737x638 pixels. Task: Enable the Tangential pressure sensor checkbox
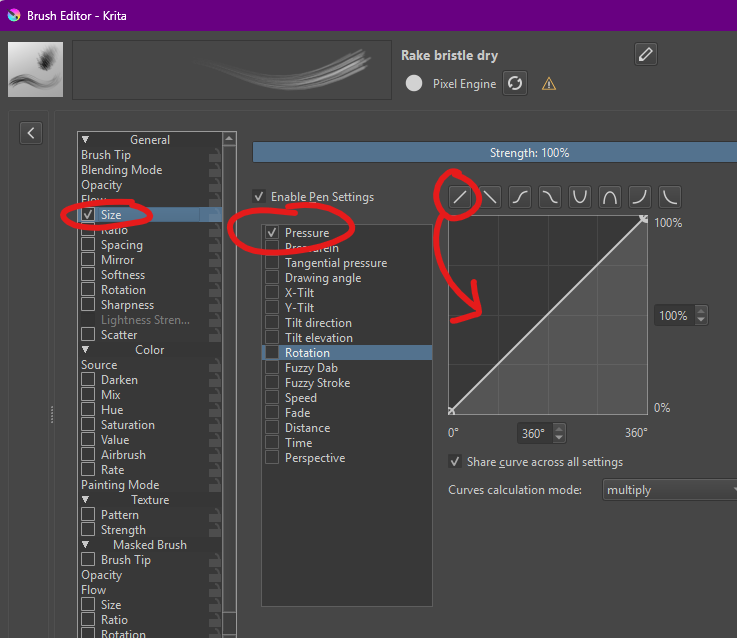[x=272, y=262]
